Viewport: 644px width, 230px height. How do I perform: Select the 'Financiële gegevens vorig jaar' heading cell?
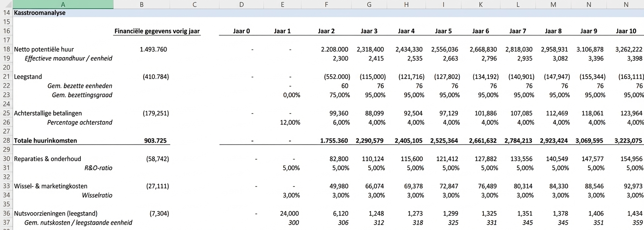pyautogui.click(x=157, y=31)
